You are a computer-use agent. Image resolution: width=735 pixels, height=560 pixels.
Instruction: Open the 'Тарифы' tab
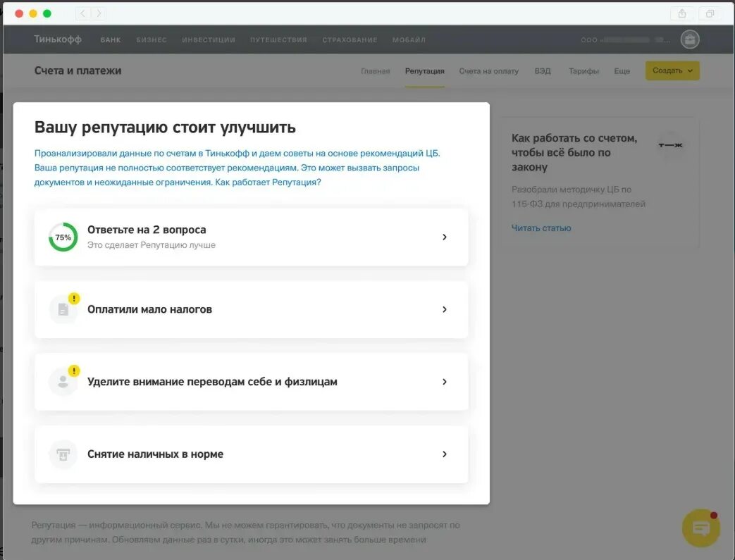[x=583, y=71]
